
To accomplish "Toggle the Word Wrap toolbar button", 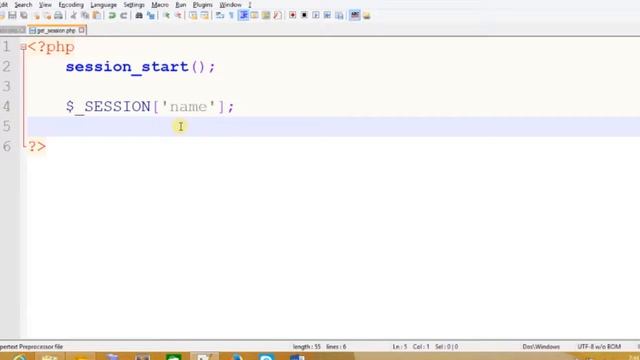I will tap(220, 16).
